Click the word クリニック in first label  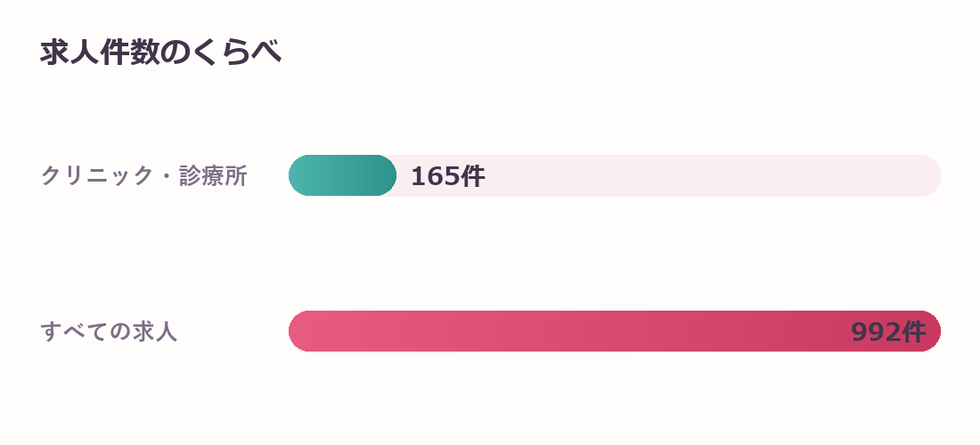tap(96, 176)
